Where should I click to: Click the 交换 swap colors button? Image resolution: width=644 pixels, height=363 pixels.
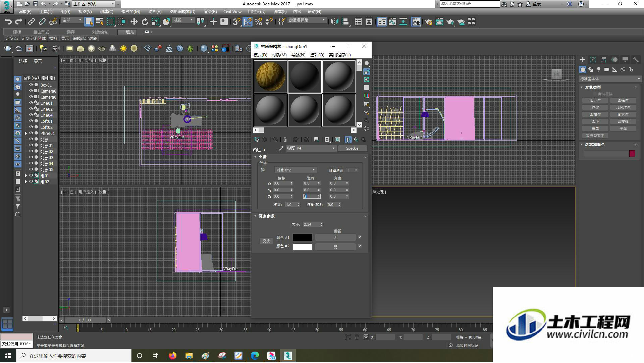(x=266, y=241)
